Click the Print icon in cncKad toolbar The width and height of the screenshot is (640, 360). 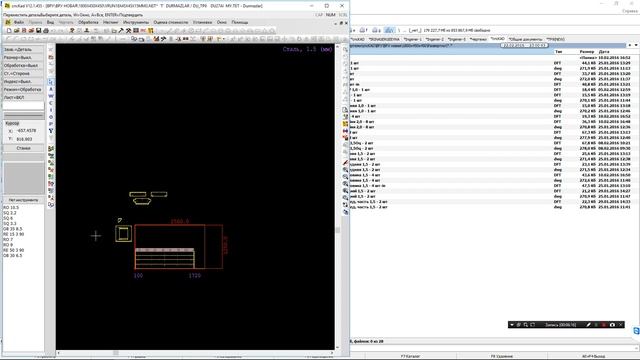point(46,30)
